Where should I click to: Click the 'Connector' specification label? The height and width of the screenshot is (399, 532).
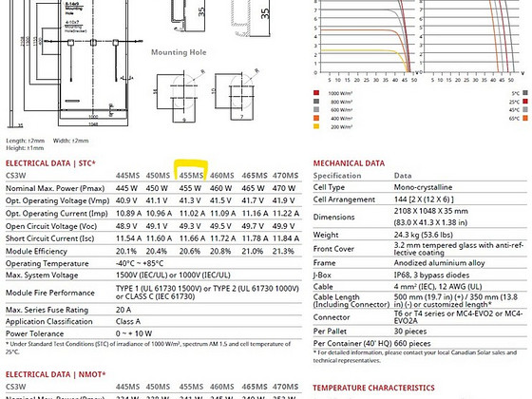coord(332,317)
